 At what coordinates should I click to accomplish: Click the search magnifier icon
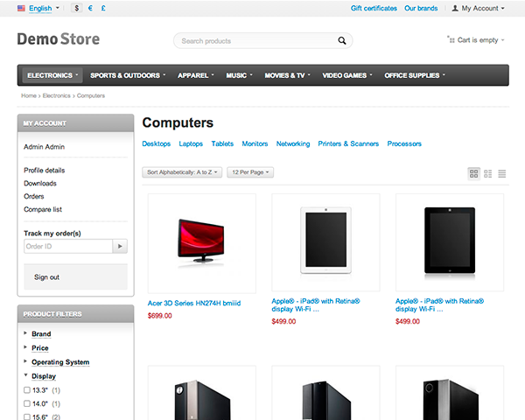341,40
